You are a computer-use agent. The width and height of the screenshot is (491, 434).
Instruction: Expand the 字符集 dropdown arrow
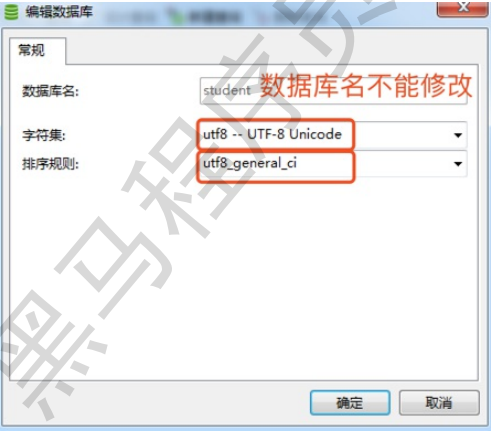coord(458,135)
